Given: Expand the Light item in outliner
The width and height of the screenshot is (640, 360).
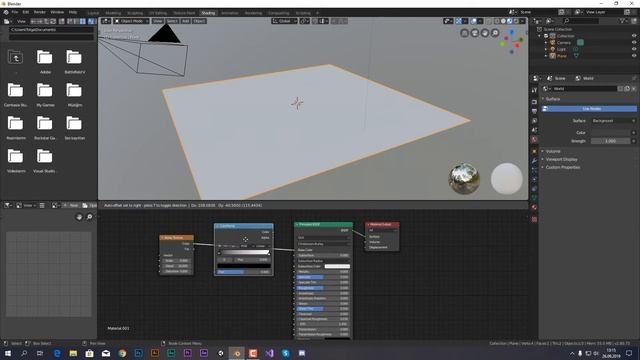Looking at the screenshot, I should (546, 49).
